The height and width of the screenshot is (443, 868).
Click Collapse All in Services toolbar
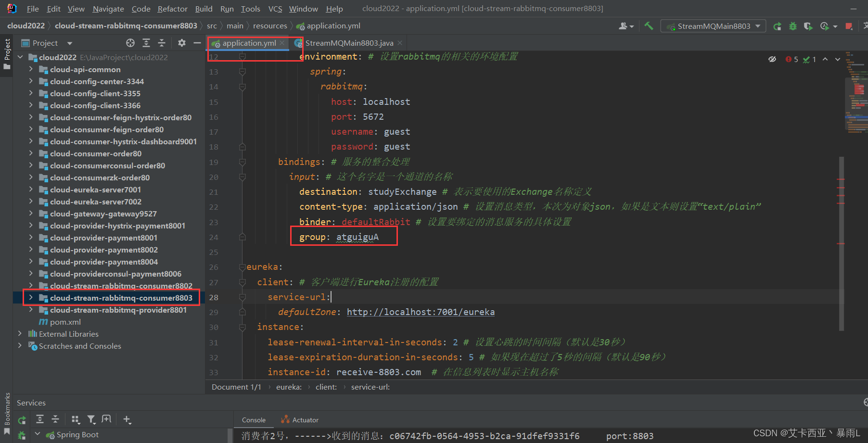(55, 419)
